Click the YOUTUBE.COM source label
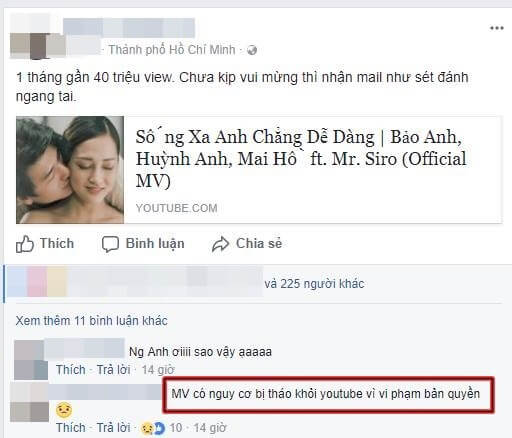The height and width of the screenshot is (438, 512). tap(176, 208)
